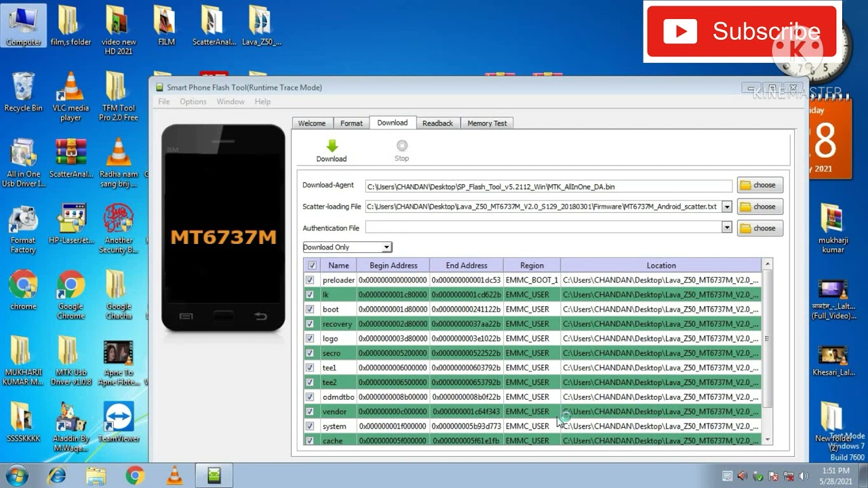The width and height of the screenshot is (868, 488).
Task: Open the Window menu
Action: pos(231,102)
